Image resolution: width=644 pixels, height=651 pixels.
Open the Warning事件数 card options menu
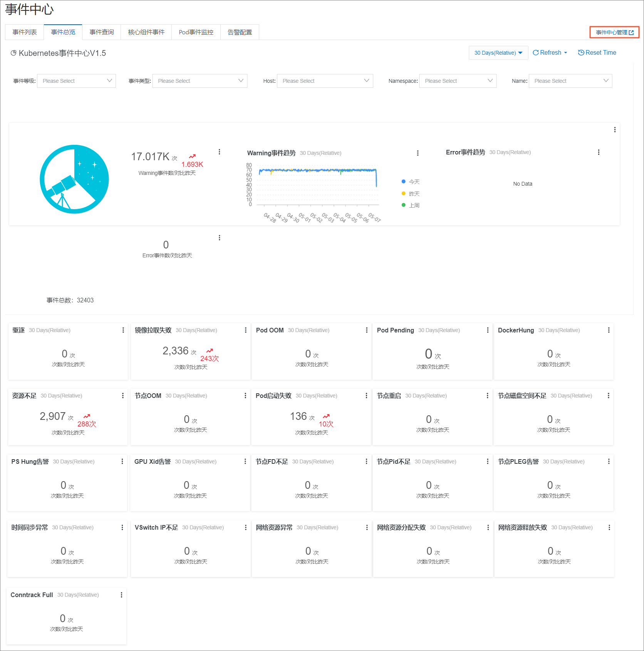(x=220, y=152)
